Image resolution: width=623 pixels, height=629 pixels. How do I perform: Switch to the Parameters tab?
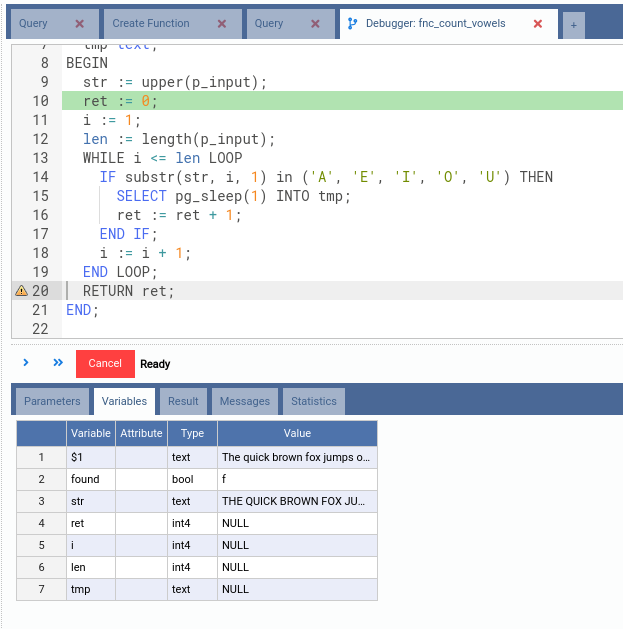[x=52, y=401]
